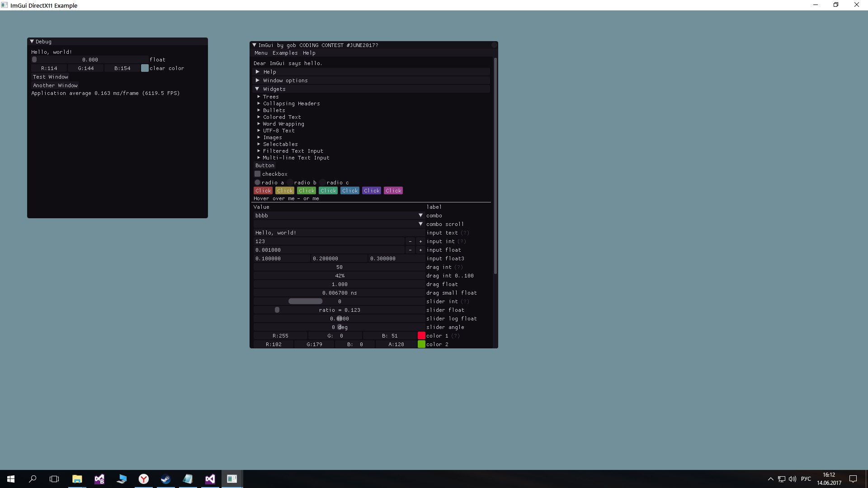The image size is (868, 488).
Task: Click the clear color swatch
Action: coord(145,68)
